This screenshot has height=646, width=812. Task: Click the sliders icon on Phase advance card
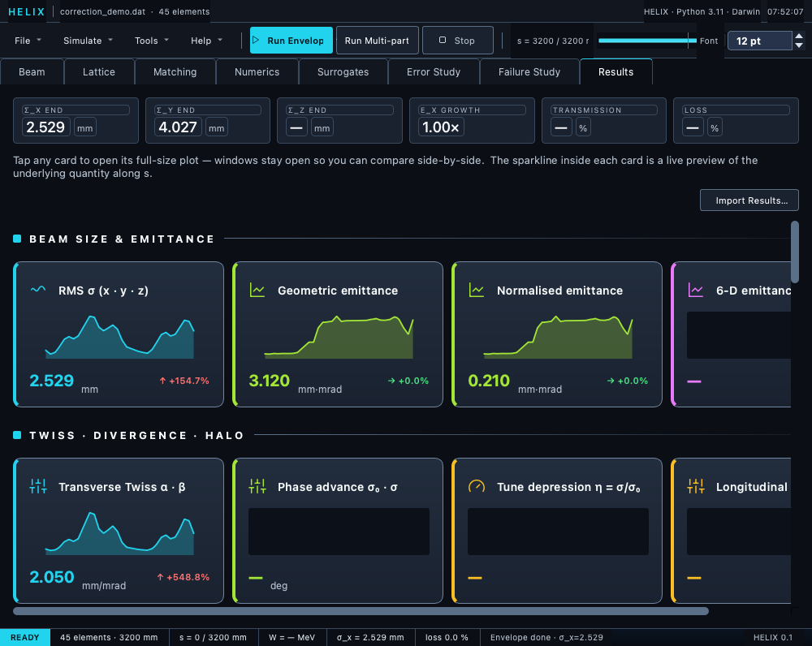coord(257,486)
